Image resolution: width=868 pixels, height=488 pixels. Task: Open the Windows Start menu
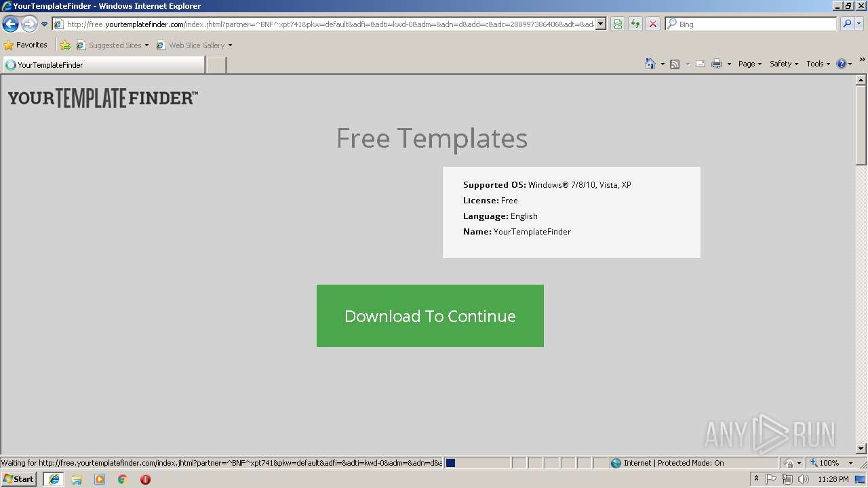coord(19,479)
